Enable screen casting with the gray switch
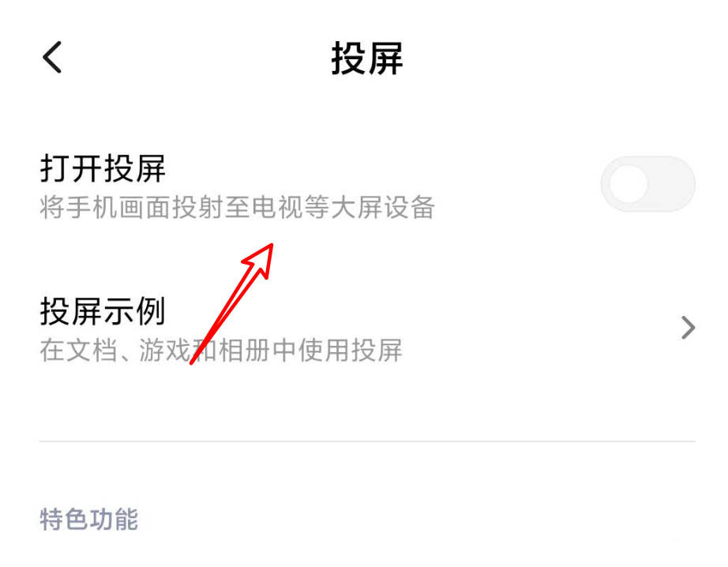The image size is (728, 567). pyautogui.click(x=648, y=184)
